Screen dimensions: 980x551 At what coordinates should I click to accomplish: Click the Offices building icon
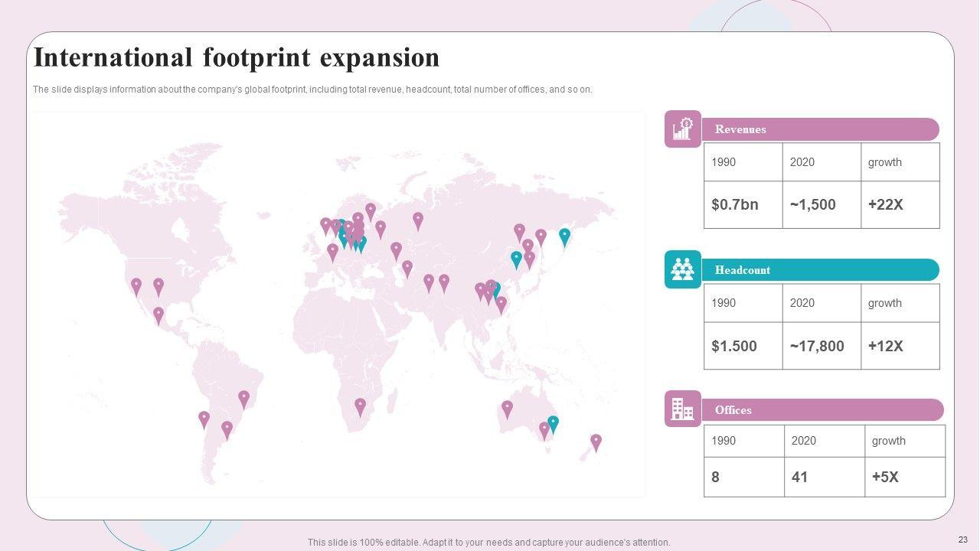(x=682, y=409)
